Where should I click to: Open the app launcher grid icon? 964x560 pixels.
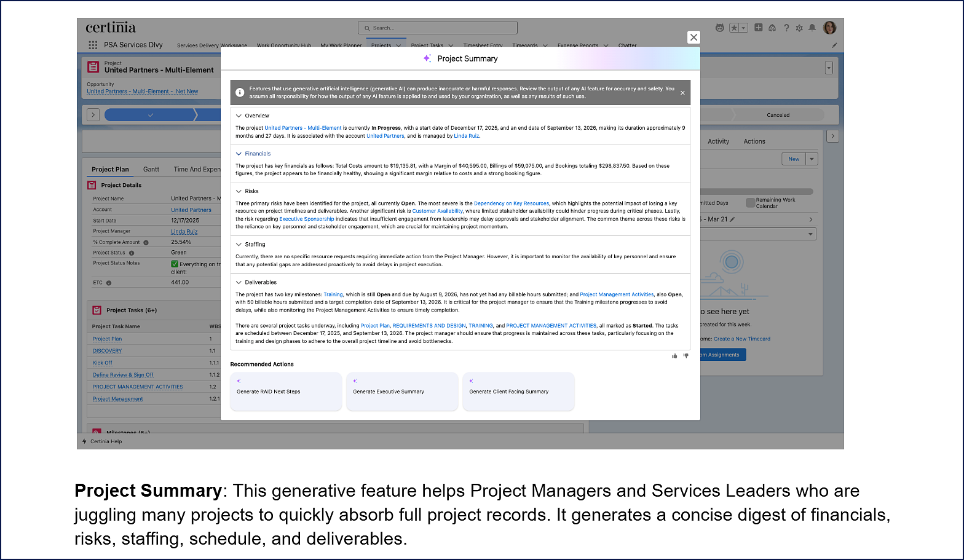(93, 45)
